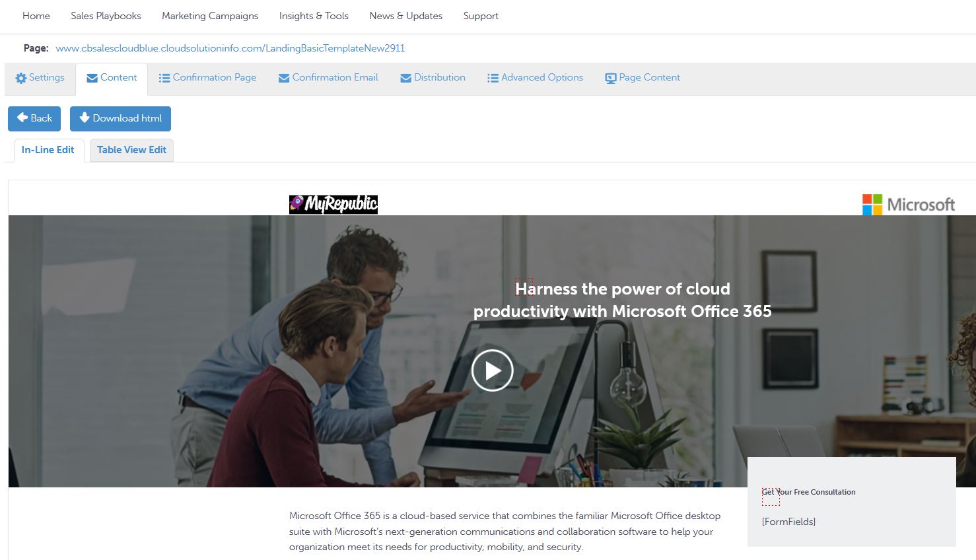Viewport: 976px width, 560px height.
Task: Click the Distribution envelope icon
Action: (406, 78)
